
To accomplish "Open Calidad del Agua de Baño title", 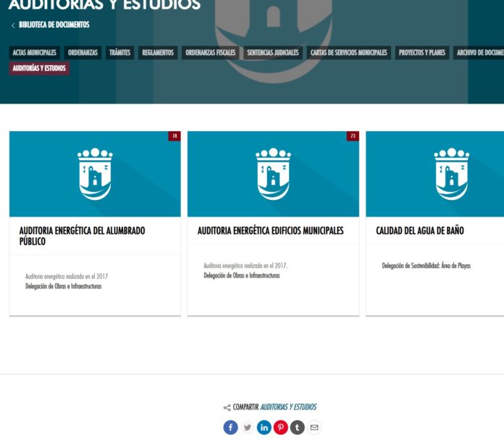I will click(x=420, y=231).
